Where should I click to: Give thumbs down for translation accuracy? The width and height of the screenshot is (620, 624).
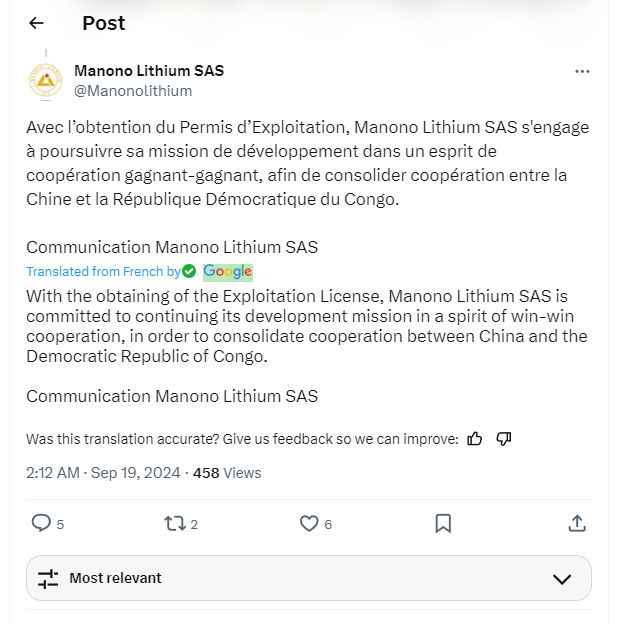[504, 438]
